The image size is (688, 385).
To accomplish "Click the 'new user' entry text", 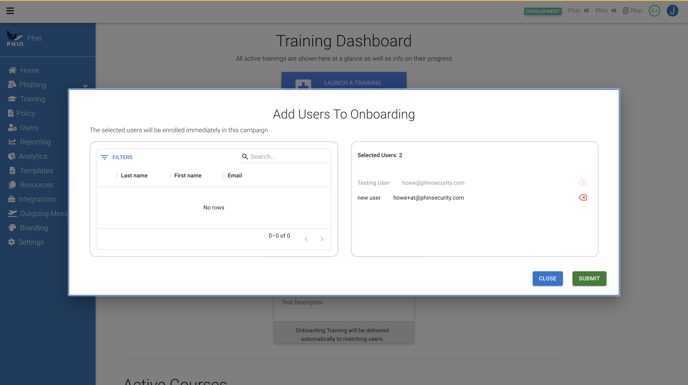I will [x=369, y=198].
